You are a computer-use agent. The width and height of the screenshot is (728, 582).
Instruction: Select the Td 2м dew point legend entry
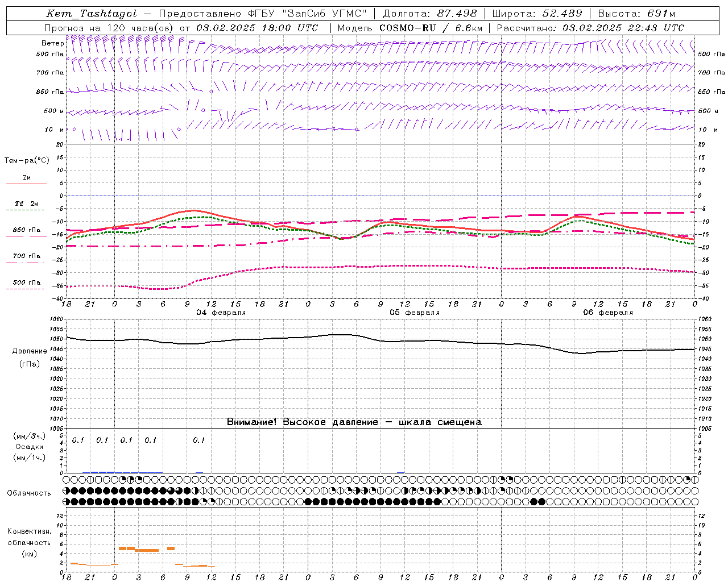(27, 203)
